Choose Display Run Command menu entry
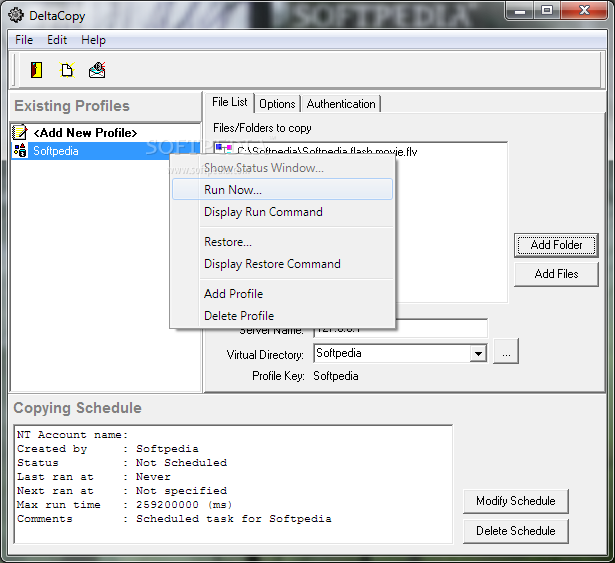Screen dimensions: 615x563 pyautogui.click(x=282, y=212)
